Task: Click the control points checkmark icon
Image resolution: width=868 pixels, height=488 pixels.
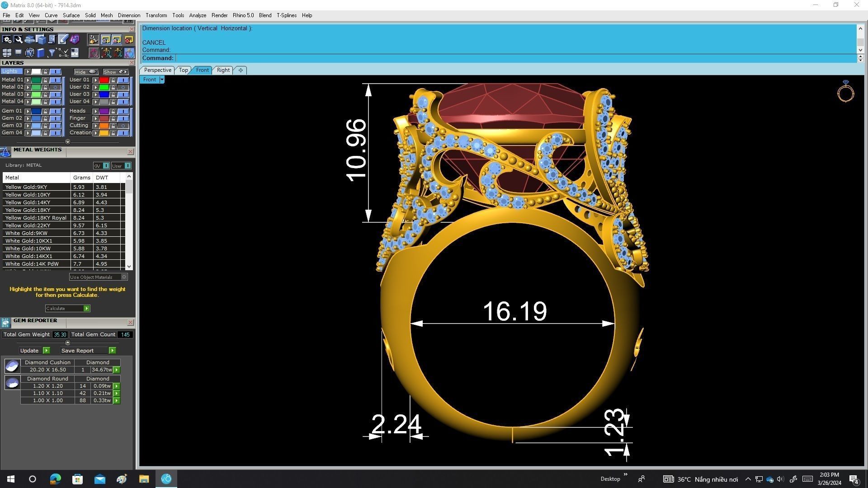Action: point(63,53)
